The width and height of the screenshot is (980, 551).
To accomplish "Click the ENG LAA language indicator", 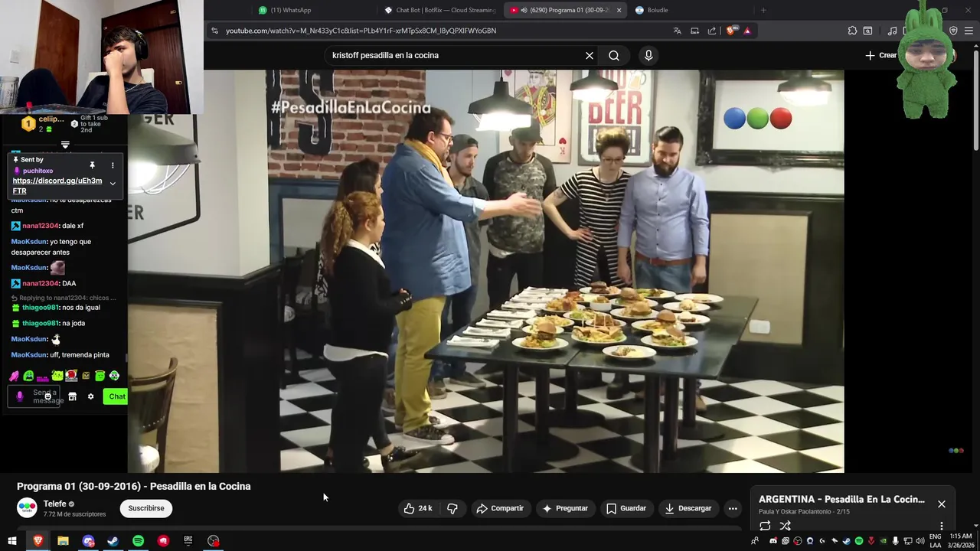I will [936, 541].
